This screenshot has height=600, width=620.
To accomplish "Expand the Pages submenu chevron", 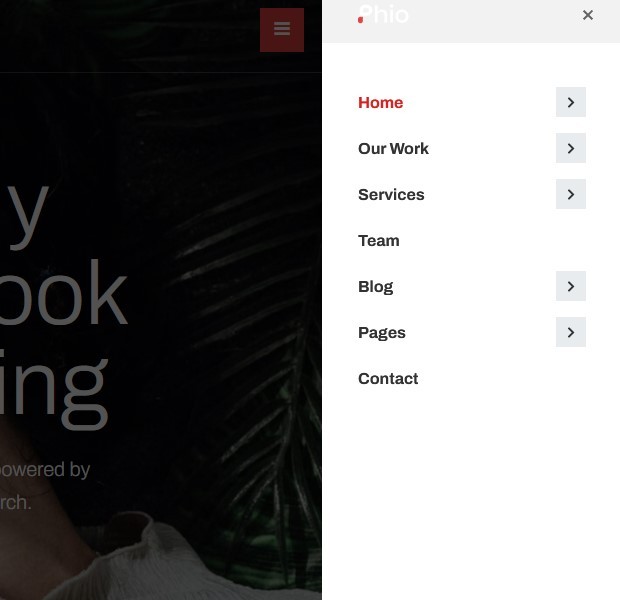I will pyautogui.click(x=571, y=332).
